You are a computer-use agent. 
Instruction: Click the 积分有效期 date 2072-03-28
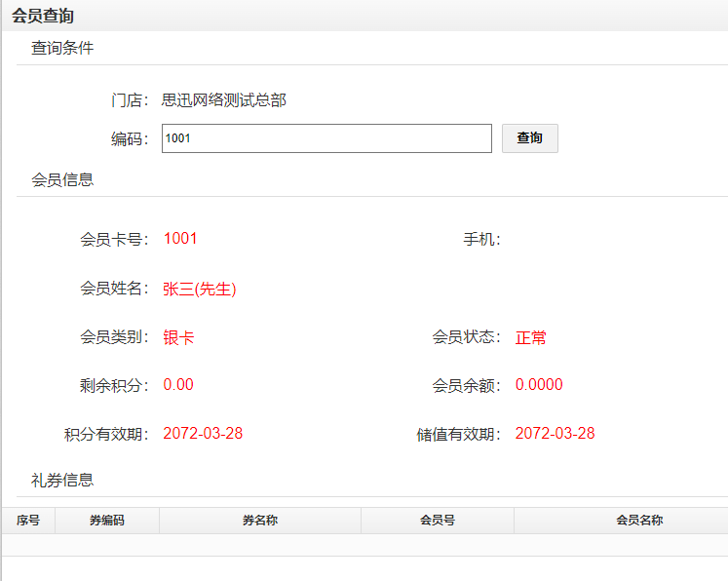[x=203, y=433]
